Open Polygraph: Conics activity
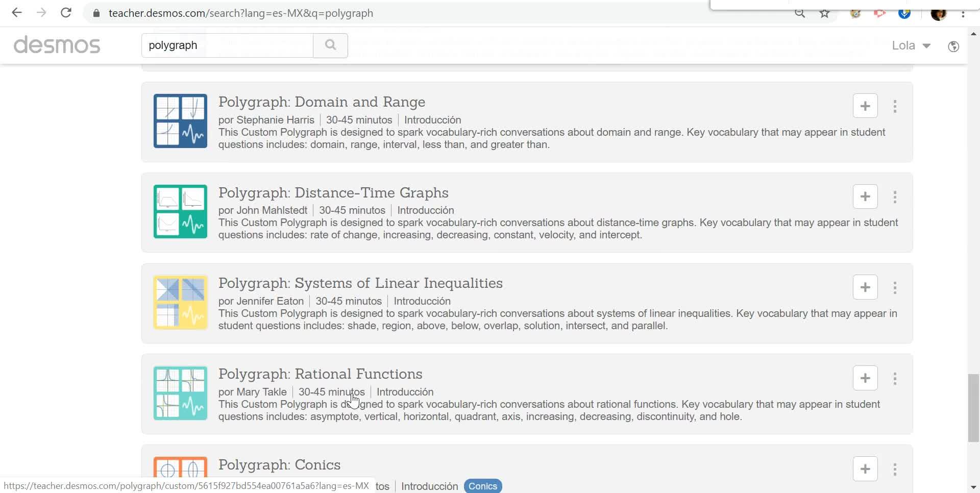The image size is (980, 493). 279,465
